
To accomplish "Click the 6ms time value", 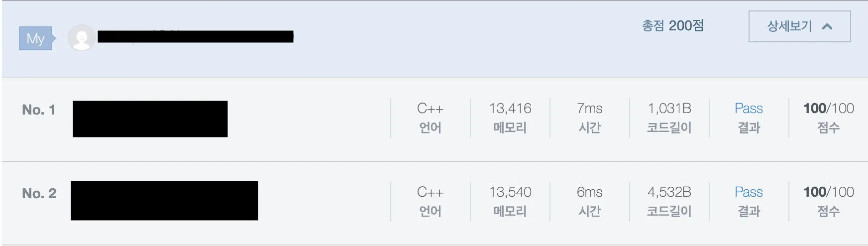I will pyautogui.click(x=589, y=192).
